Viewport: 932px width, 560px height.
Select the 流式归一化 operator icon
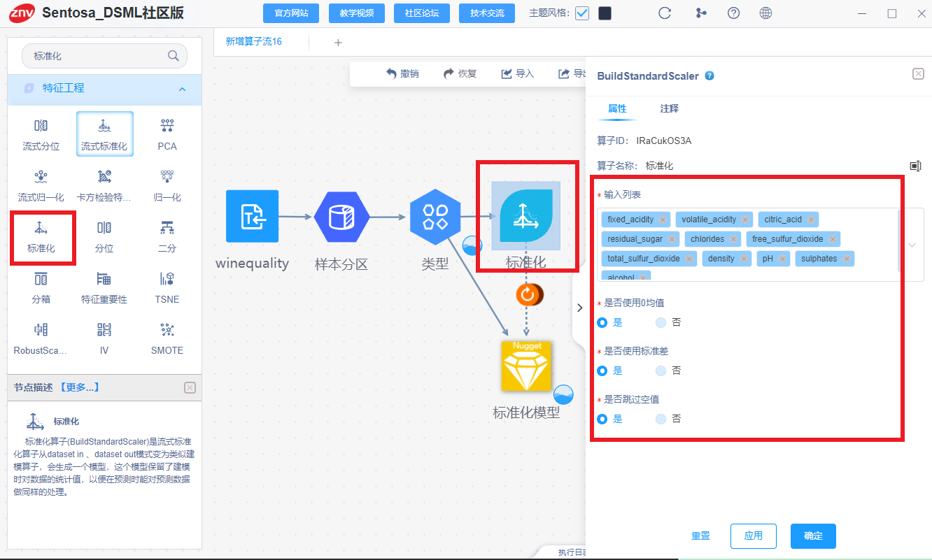[x=41, y=176]
